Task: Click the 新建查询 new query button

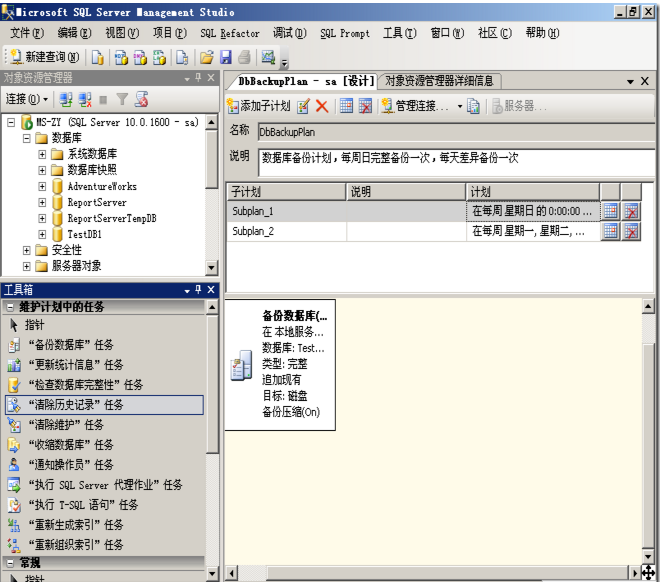Action: pyautogui.click(x=45, y=57)
